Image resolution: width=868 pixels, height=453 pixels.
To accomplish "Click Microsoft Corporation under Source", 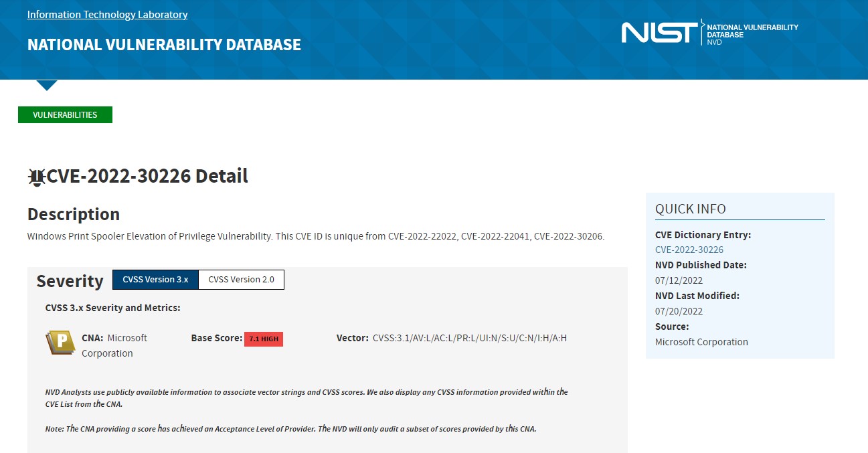I will pos(701,342).
